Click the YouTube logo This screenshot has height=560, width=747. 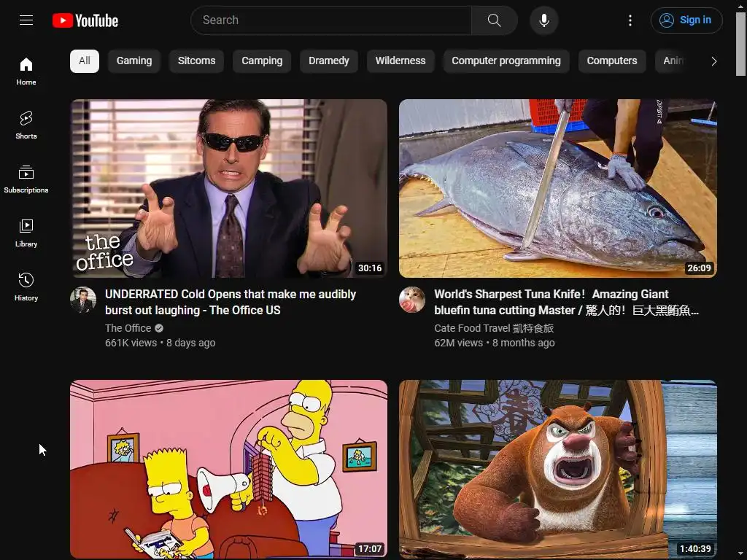coord(85,20)
